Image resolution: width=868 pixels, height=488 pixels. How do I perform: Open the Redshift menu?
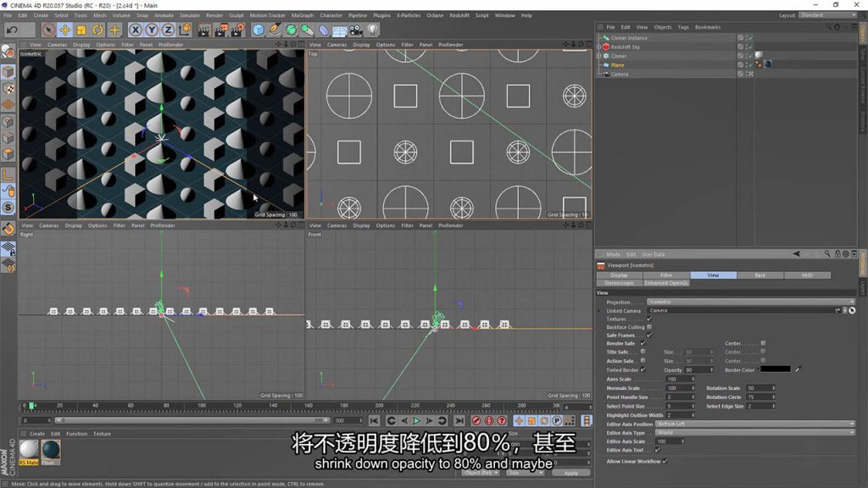pyautogui.click(x=459, y=15)
